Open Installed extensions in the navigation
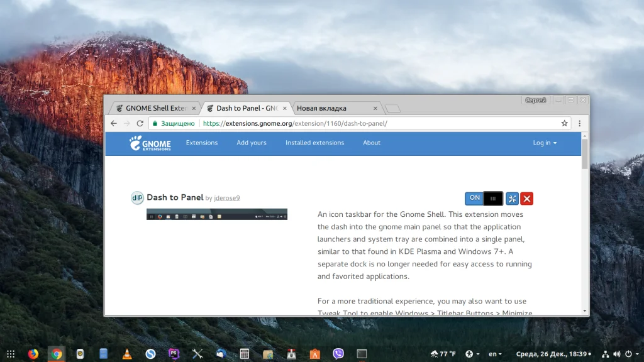644x362 pixels. [314, 143]
